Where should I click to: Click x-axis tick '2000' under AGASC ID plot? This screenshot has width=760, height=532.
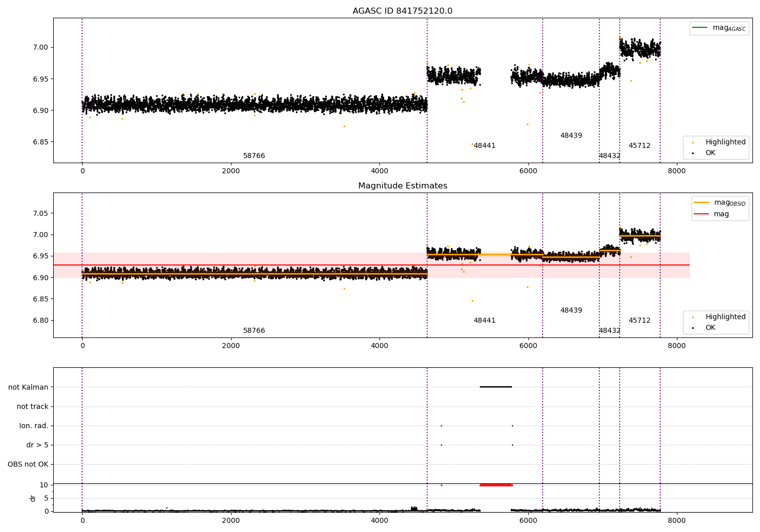(231, 171)
